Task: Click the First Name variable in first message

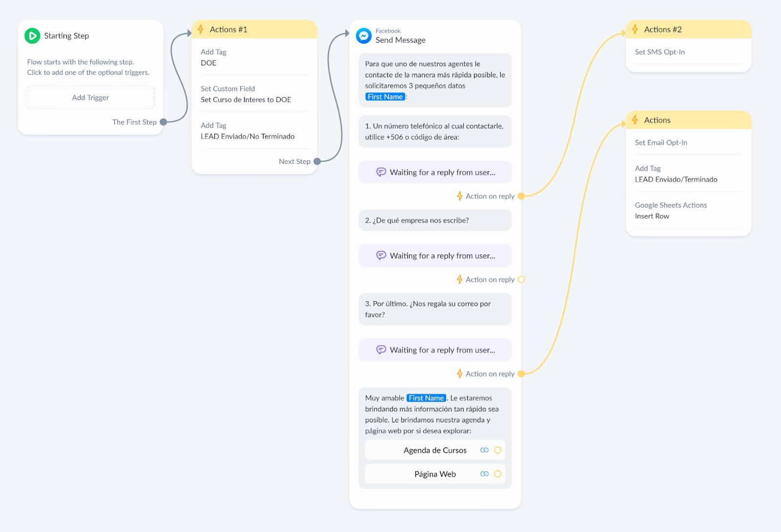Action: point(386,97)
